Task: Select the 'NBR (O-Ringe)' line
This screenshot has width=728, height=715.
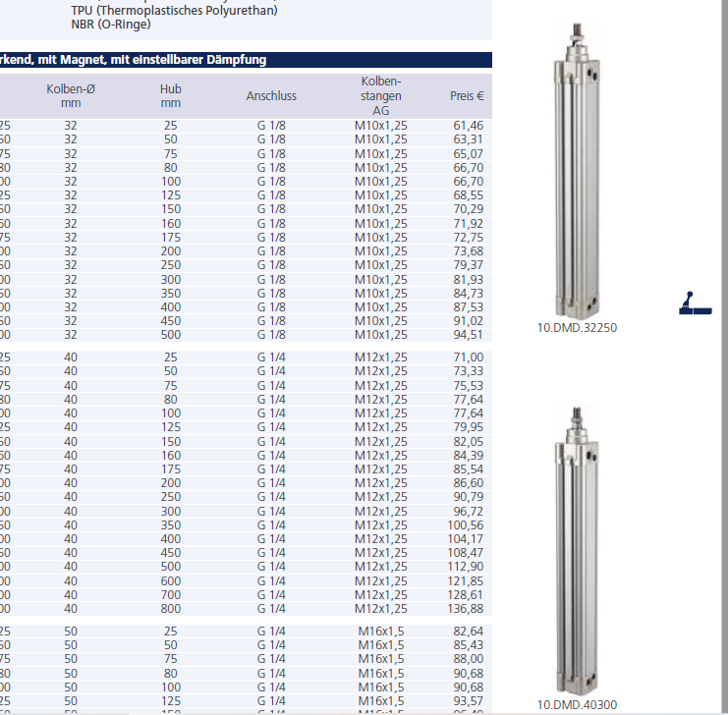Action: tap(110, 25)
